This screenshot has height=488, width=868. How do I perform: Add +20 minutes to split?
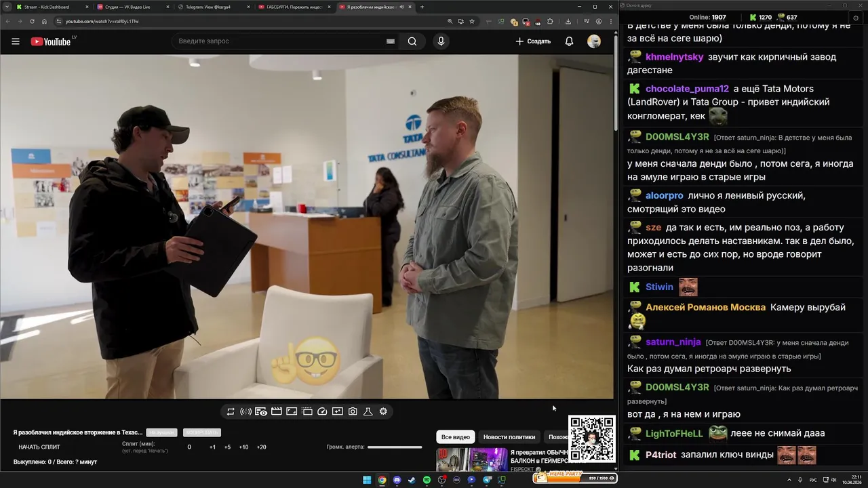261,447
